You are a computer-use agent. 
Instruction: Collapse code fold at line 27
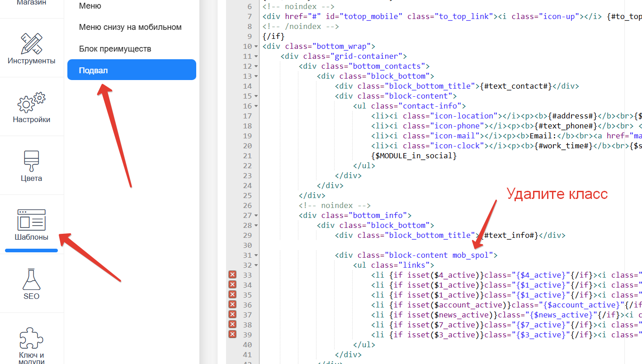point(256,216)
